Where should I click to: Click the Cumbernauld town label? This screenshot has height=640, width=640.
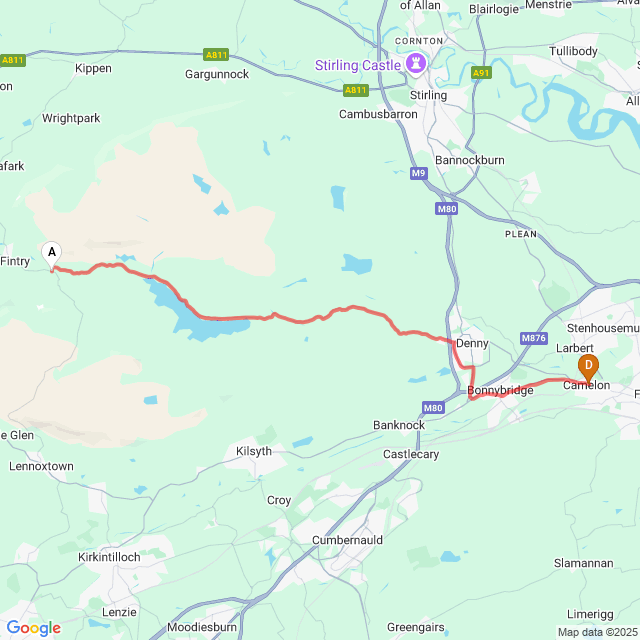(347, 540)
